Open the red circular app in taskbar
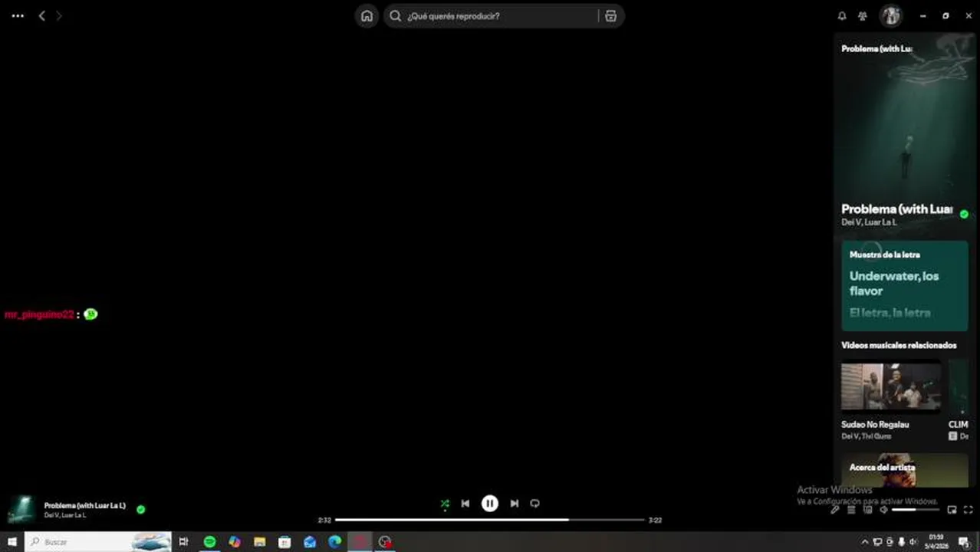The image size is (980, 552). pyautogui.click(x=360, y=542)
